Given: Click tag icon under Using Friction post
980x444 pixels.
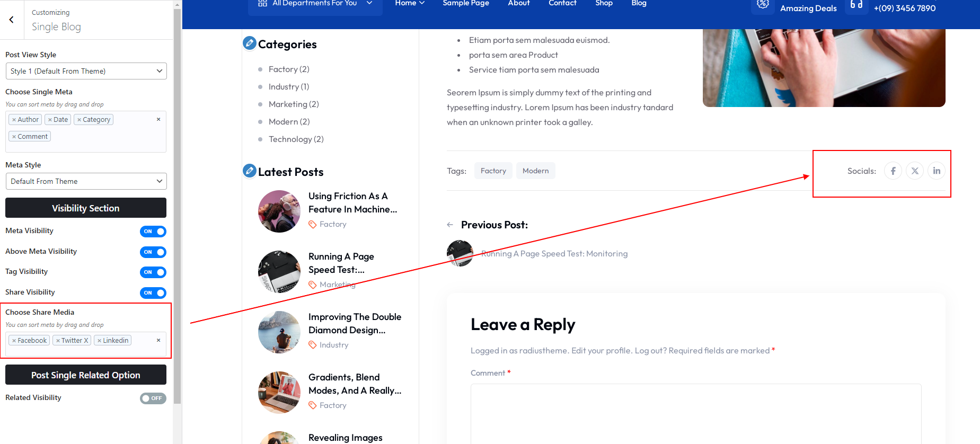Looking at the screenshot, I should click(x=313, y=225).
